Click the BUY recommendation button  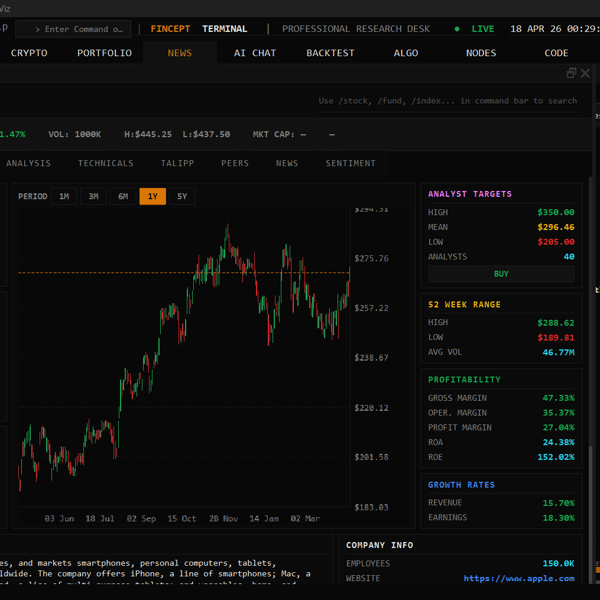pyautogui.click(x=501, y=274)
